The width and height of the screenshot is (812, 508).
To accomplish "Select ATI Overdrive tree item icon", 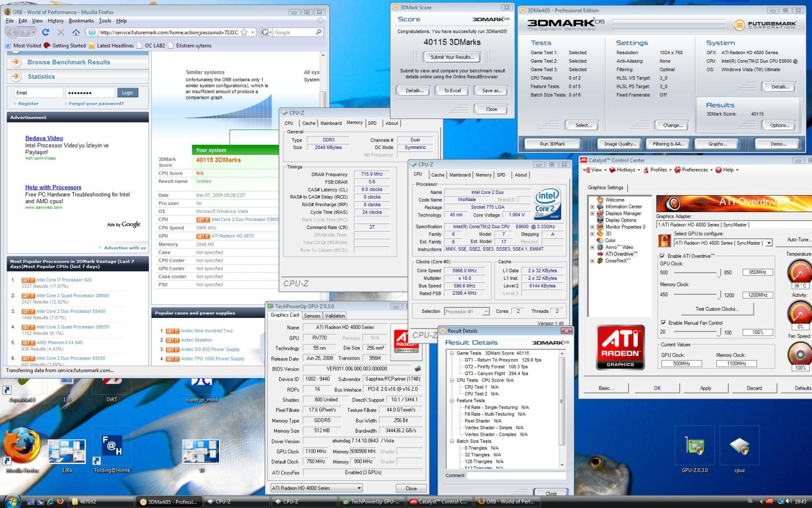I will pos(599,254).
